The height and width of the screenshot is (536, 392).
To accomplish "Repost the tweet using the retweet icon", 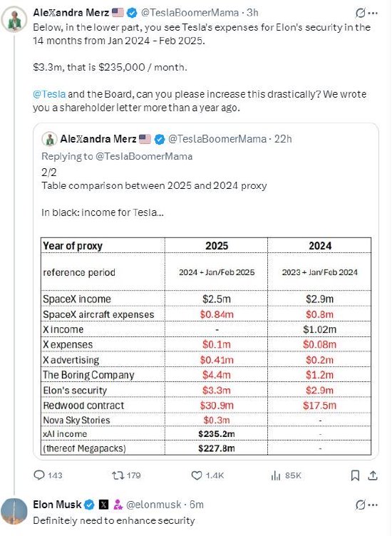I will 118,475.
